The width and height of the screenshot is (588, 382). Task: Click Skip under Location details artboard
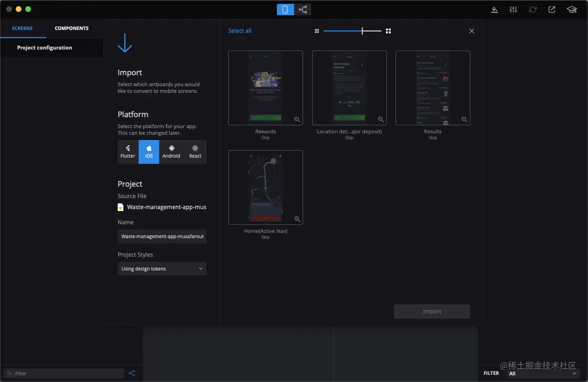(x=349, y=138)
